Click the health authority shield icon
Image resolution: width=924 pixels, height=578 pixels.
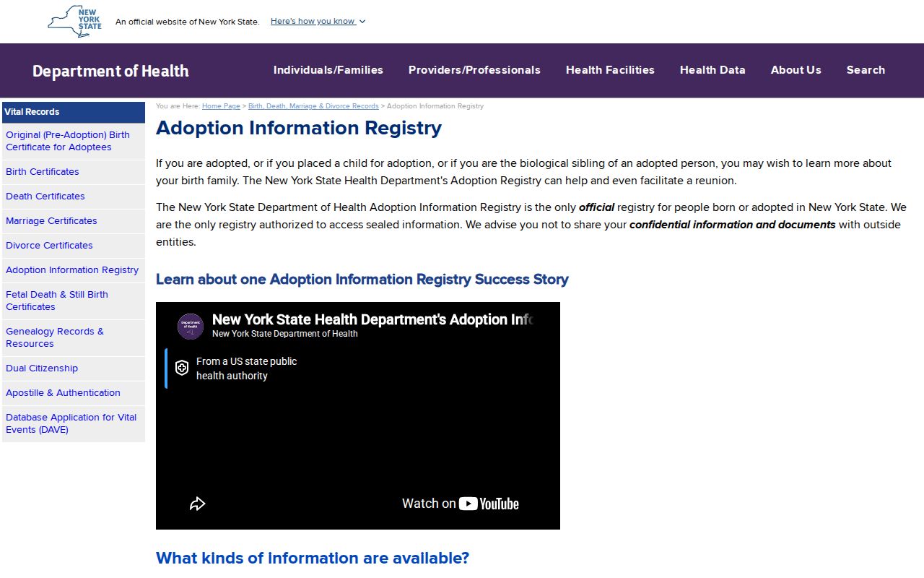point(182,368)
